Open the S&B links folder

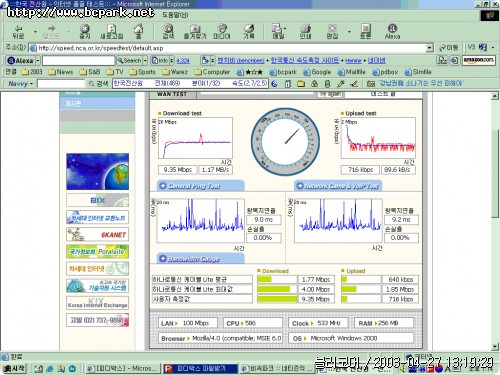coord(90,72)
